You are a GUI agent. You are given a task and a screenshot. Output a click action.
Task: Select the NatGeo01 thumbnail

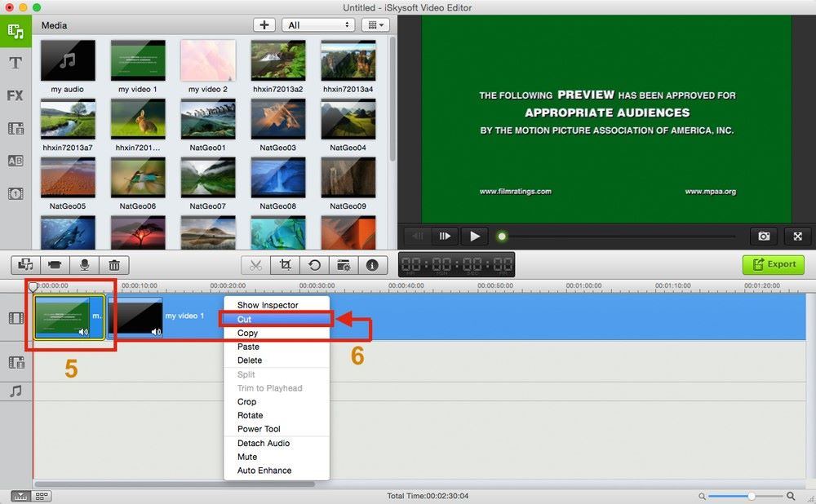[207, 119]
